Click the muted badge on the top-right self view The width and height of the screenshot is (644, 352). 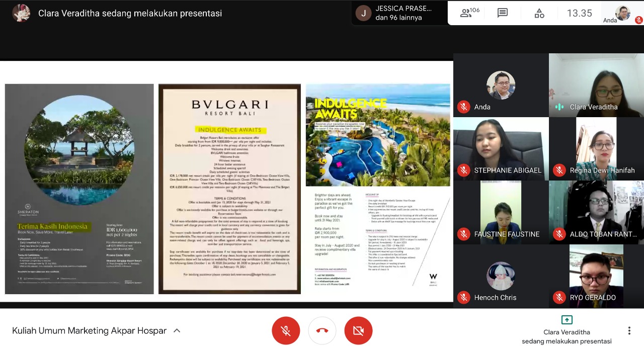point(638,20)
